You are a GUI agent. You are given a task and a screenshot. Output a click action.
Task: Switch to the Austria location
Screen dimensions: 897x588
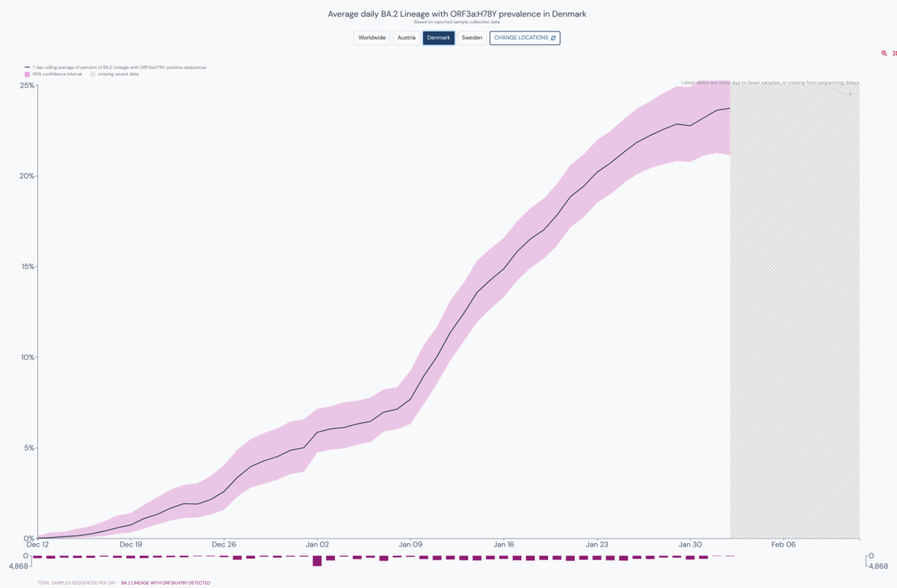pos(406,38)
